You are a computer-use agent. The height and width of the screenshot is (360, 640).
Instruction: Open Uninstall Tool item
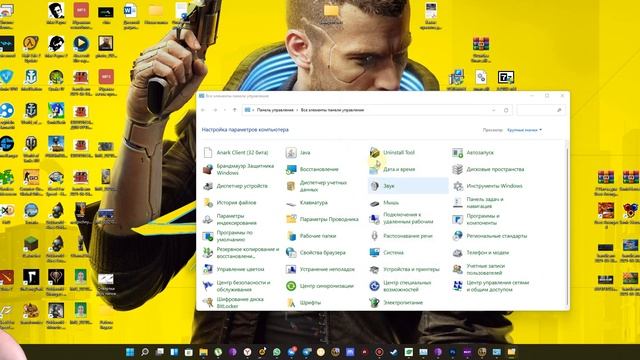click(392, 153)
